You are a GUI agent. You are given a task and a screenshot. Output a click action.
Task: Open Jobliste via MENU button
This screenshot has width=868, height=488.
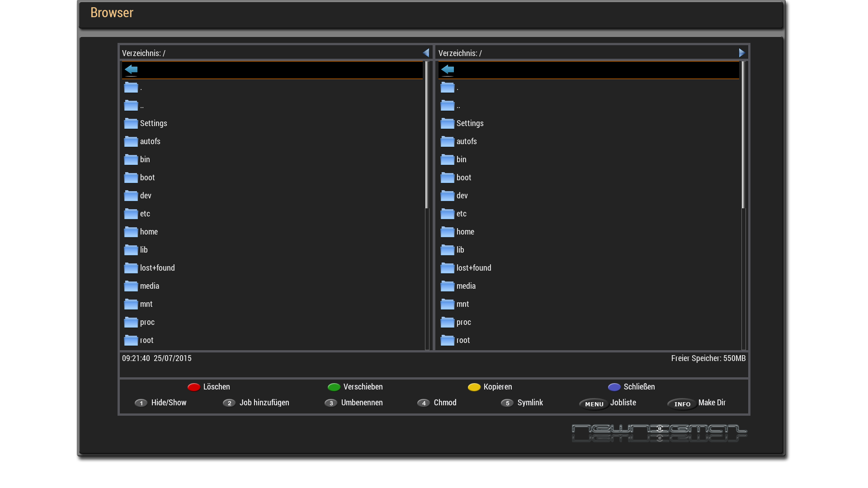coord(594,404)
